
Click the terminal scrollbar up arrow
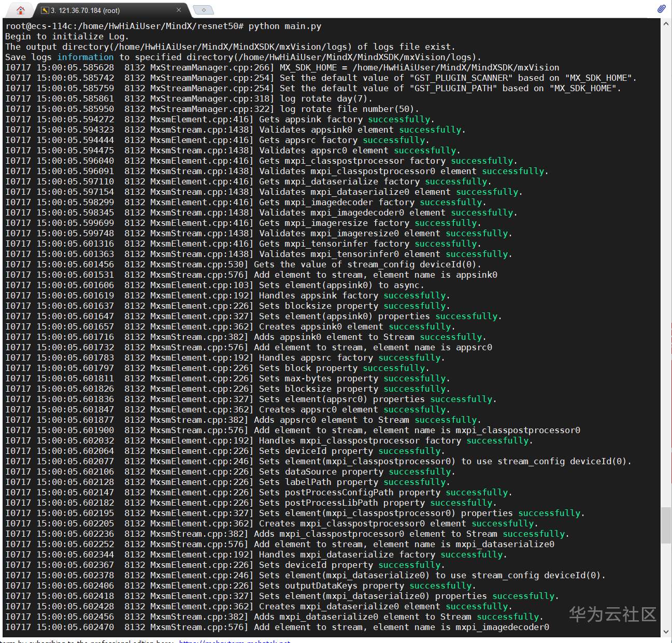666,24
